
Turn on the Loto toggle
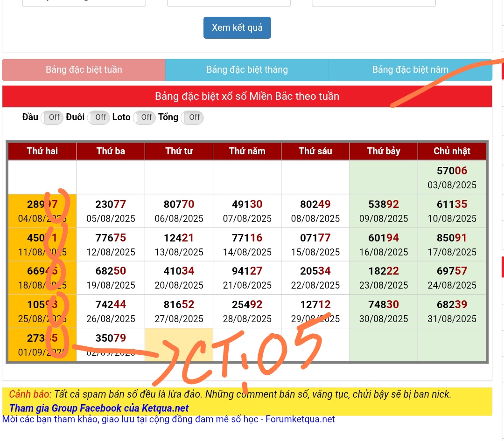(145, 117)
